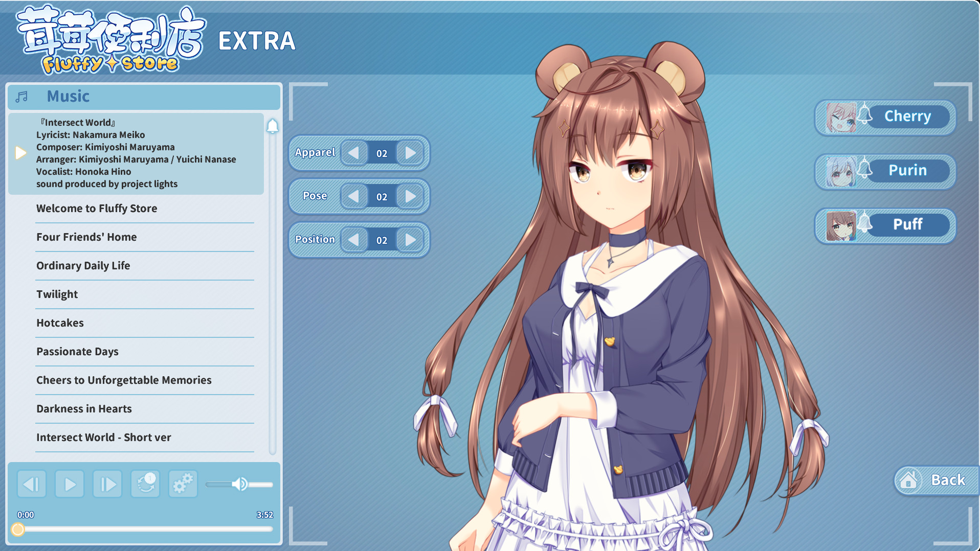Click the volume slider speaker handle
This screenshot has width=980, height=551.
pyautogui.click(x=239, y=484)
